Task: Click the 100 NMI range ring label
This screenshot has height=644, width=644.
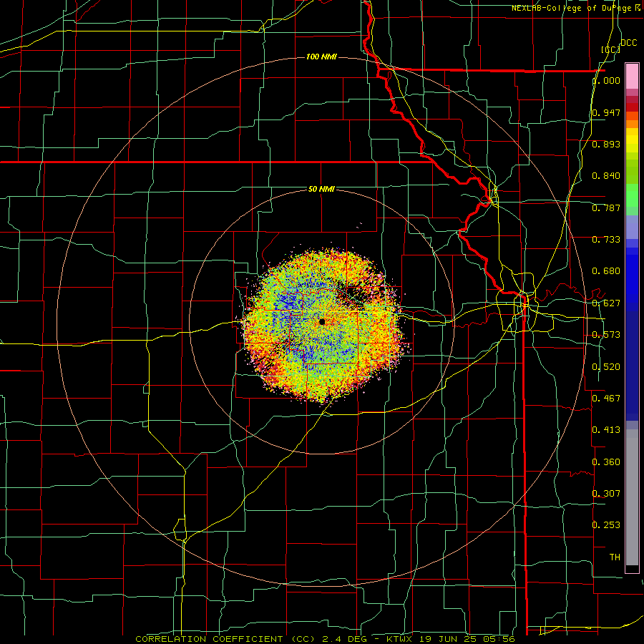Action: 321,57
